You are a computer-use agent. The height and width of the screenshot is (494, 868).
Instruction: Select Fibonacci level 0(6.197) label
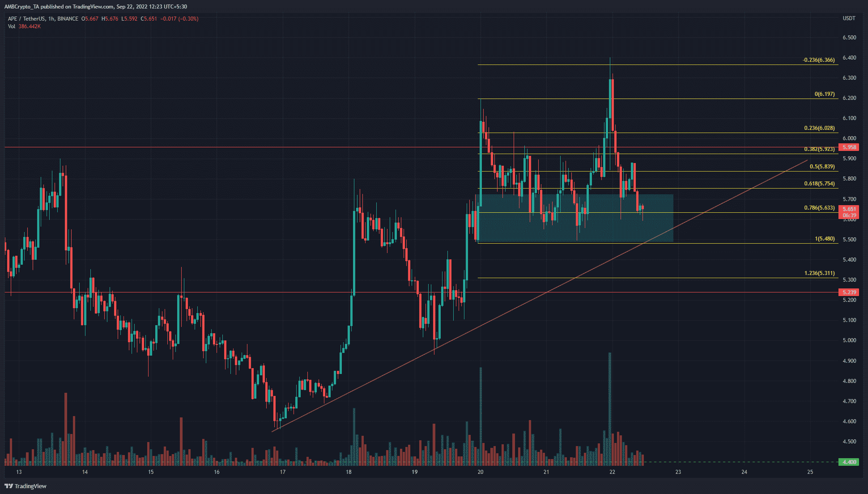[x=825, y=94]
